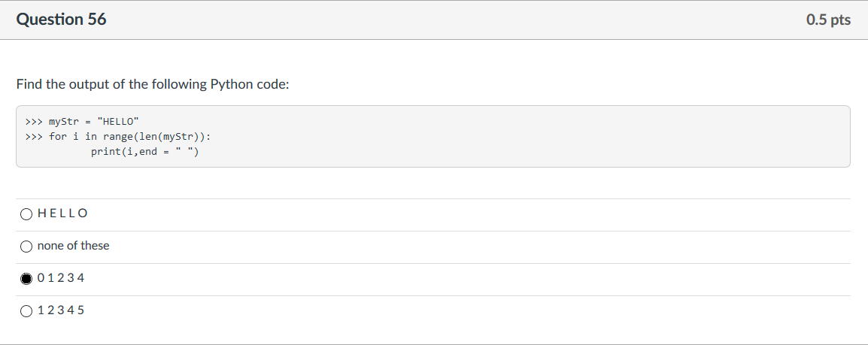Click the '0 1 2 3 4' answer text

(x=61, y=278)
